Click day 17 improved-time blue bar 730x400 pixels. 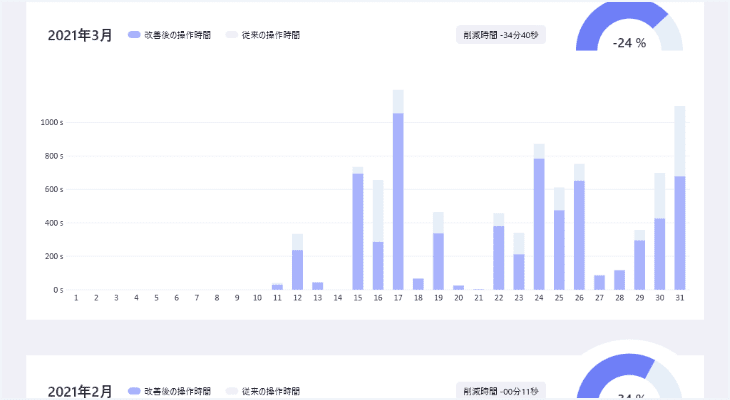click(x=398, y=201)
